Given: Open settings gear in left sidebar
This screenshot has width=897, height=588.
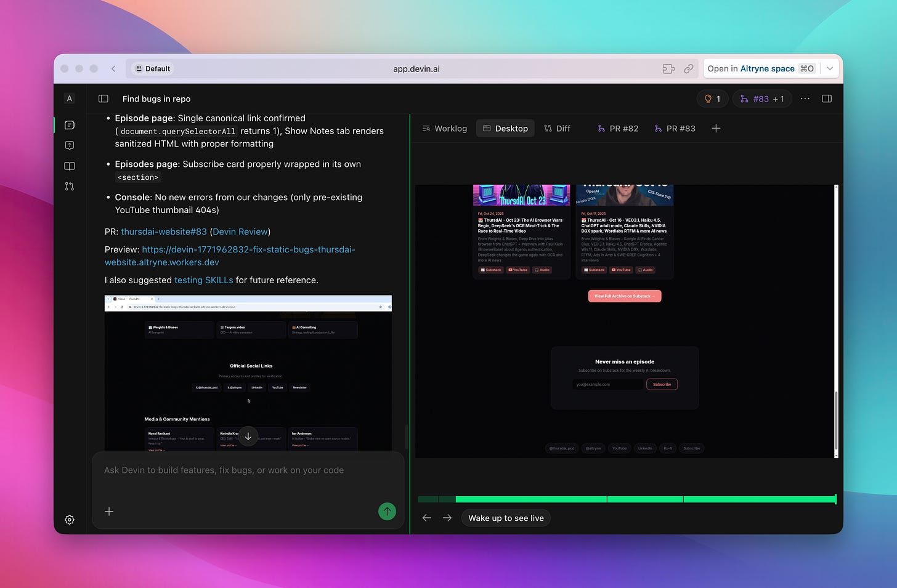Looking at the screenshot, I should 70,520.
